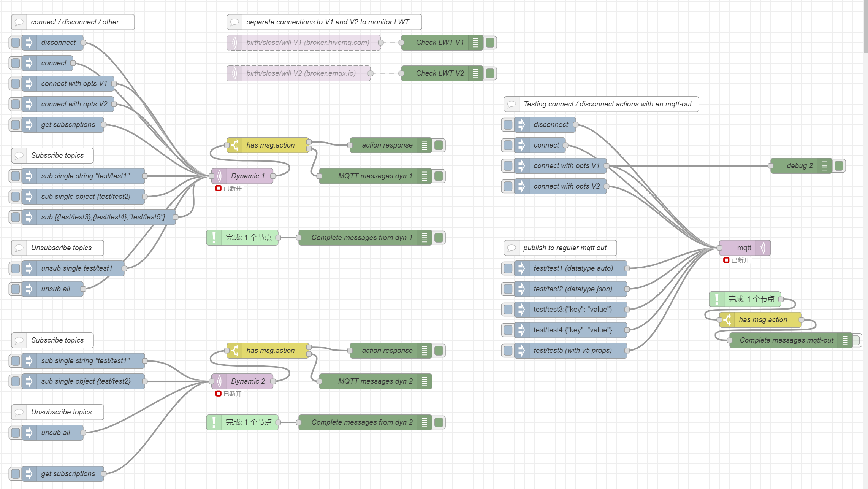Viewport: 868px width, 489px height.
Task: Toggle 'Check LWT V1' debug output button
Action: (490, 43)
